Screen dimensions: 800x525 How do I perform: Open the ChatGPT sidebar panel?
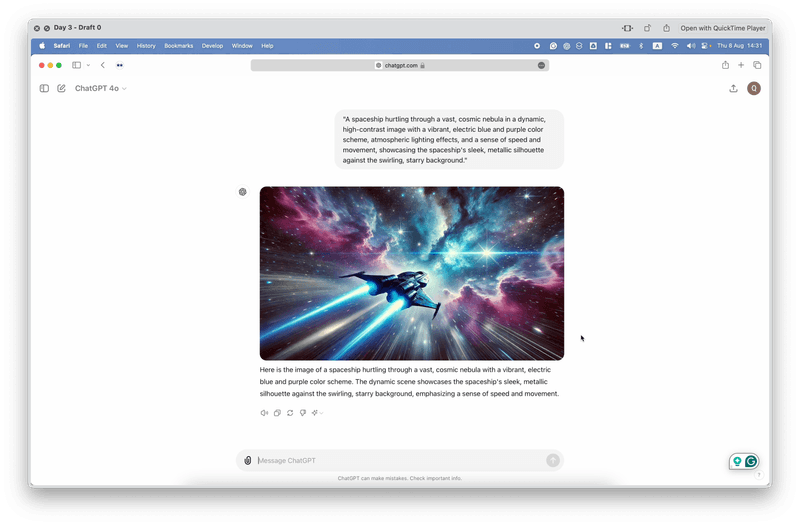coord(44,88)
